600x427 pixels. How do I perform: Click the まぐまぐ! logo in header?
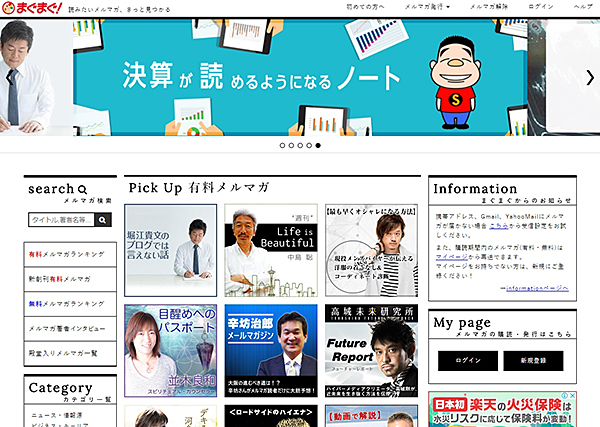click(33, 8)
